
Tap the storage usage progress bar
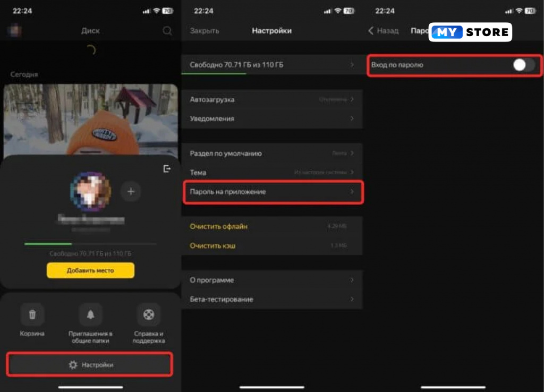point(90,244)
